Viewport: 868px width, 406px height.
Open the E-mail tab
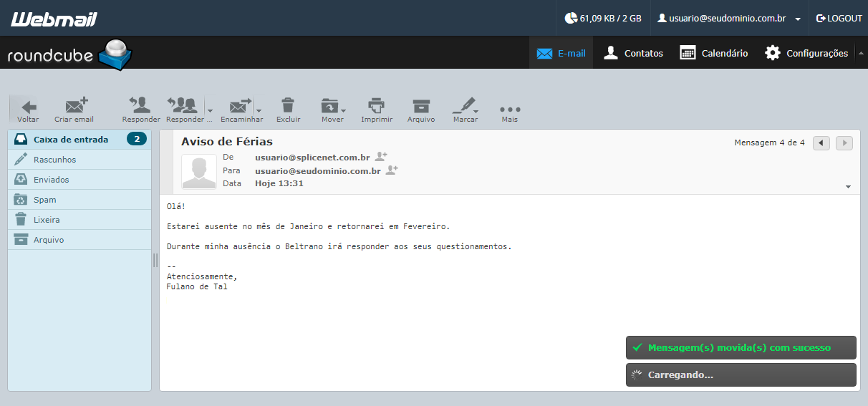(561, 53)
